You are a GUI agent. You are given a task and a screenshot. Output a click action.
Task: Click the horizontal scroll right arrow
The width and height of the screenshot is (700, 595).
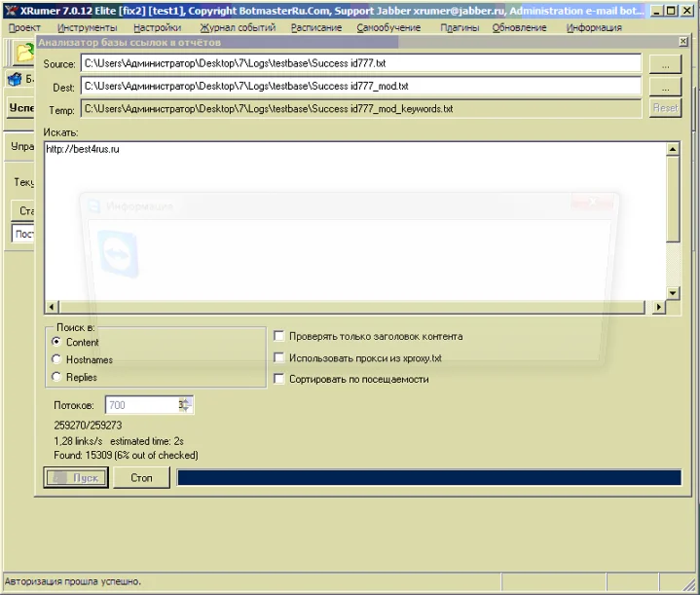658,307
